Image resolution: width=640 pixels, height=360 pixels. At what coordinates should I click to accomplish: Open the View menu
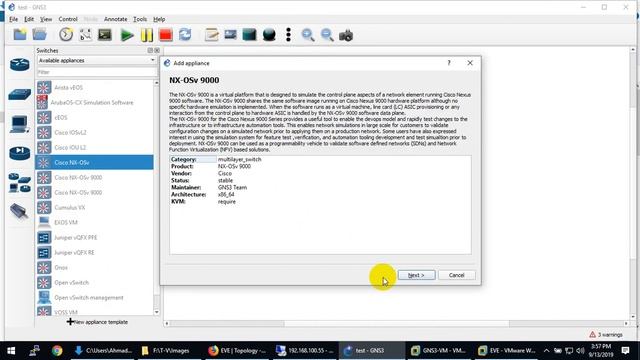pos(46,19)
